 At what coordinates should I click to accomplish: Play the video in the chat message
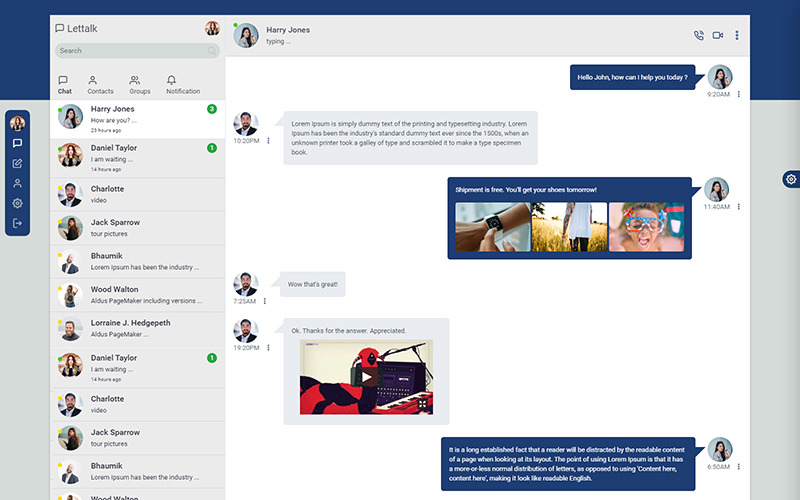[366, 378]
